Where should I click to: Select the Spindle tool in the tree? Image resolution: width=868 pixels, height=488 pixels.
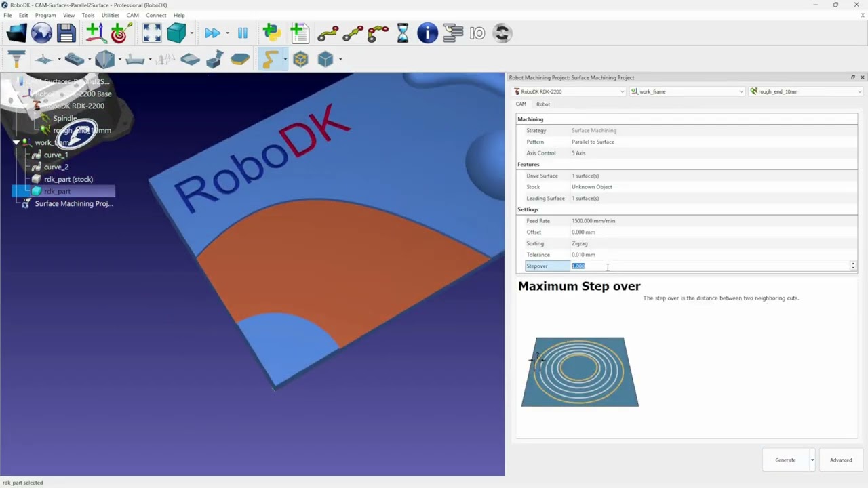(64, 118)
